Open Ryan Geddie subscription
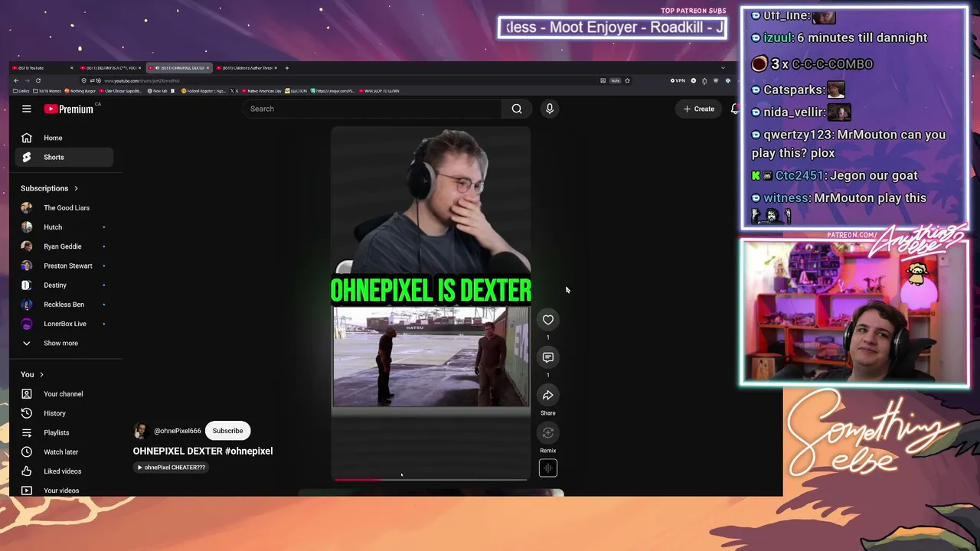 tap(64, 246)
